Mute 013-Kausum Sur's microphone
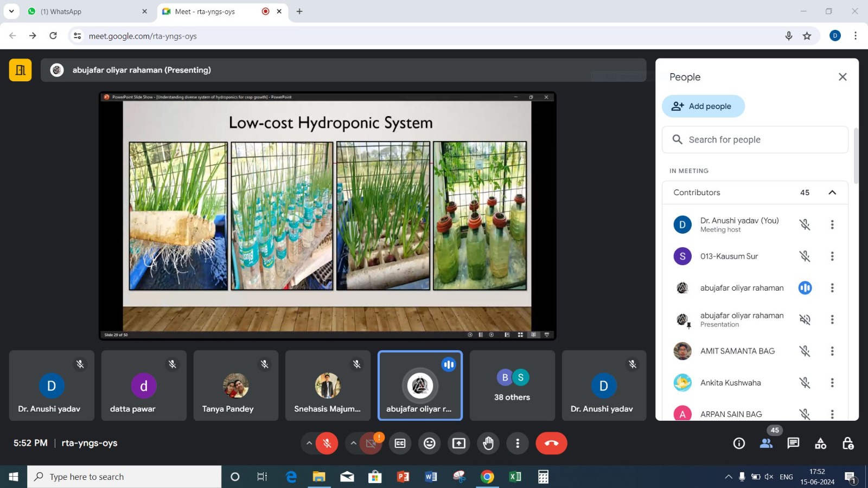Image resolution: width=868 pixels, height=488 pixels. (x=805, y=256)
